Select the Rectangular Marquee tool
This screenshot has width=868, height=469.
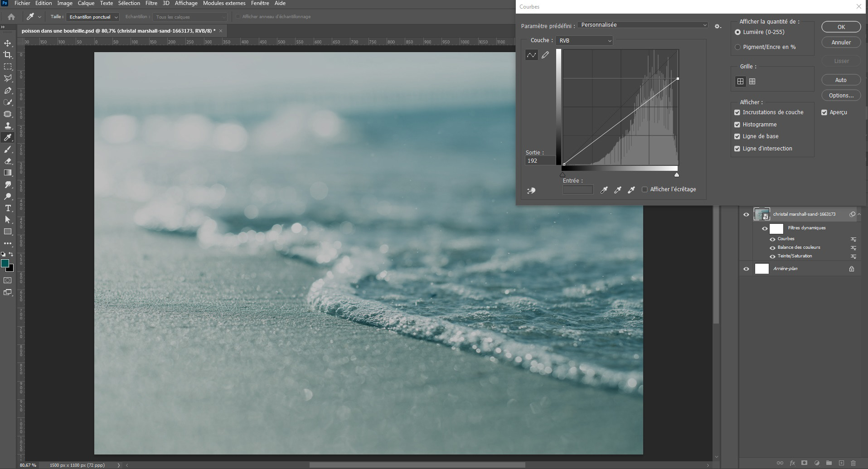point(8,67)
